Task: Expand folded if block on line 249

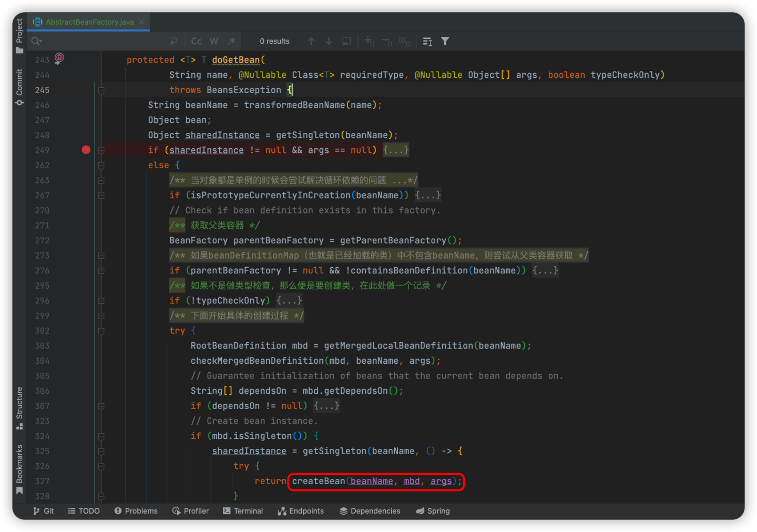Action: pos(101,150)
